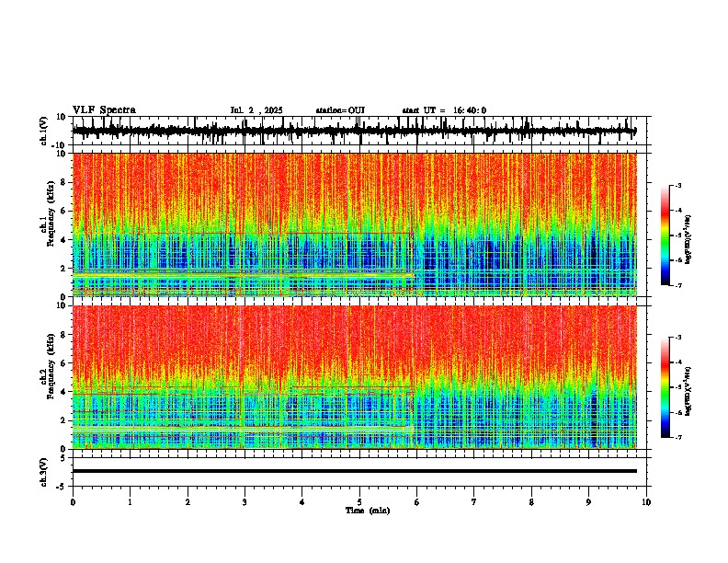Click the ch.2 spectrogram panel
The image size is (728, 563).
tap(354, 377)
